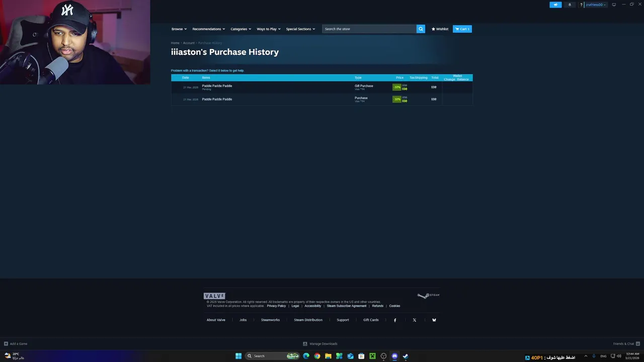The height and width of the screenshot is (362, 644).
Task: Show hidden system tray icons chevron
Action: [586, 356]
